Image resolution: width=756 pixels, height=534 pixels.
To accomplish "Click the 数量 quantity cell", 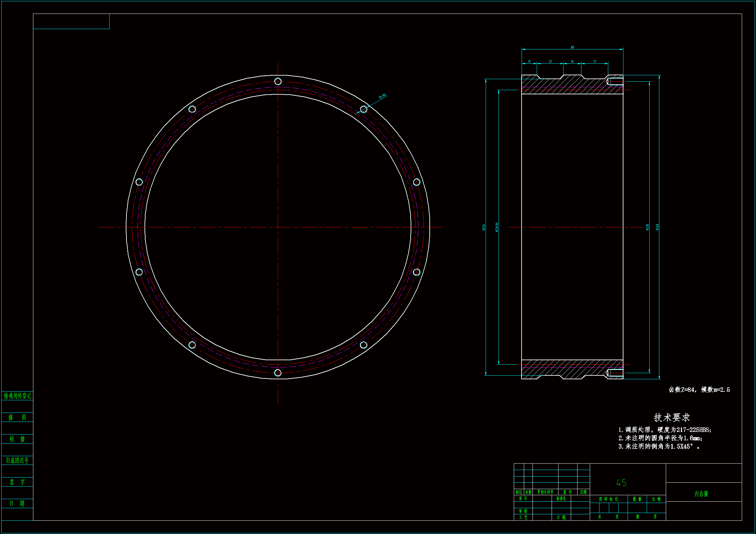I will point(637,499).
